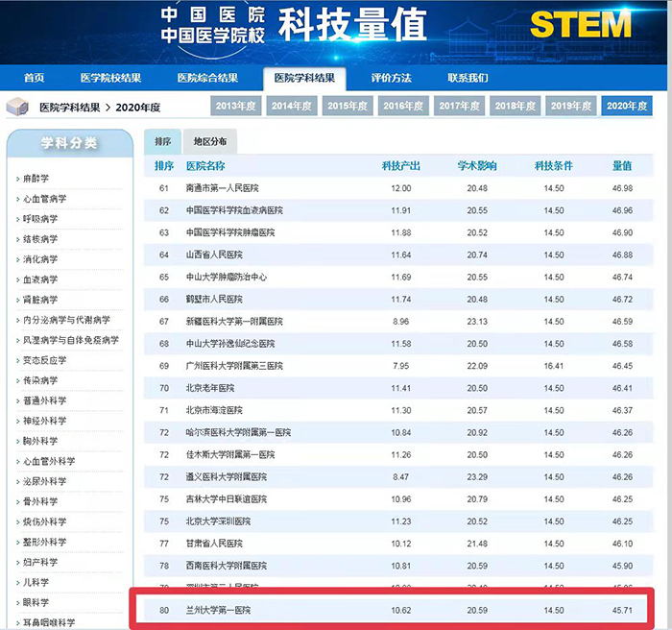Choose 泌尿外科学 in the subject list

click(44, 481)
